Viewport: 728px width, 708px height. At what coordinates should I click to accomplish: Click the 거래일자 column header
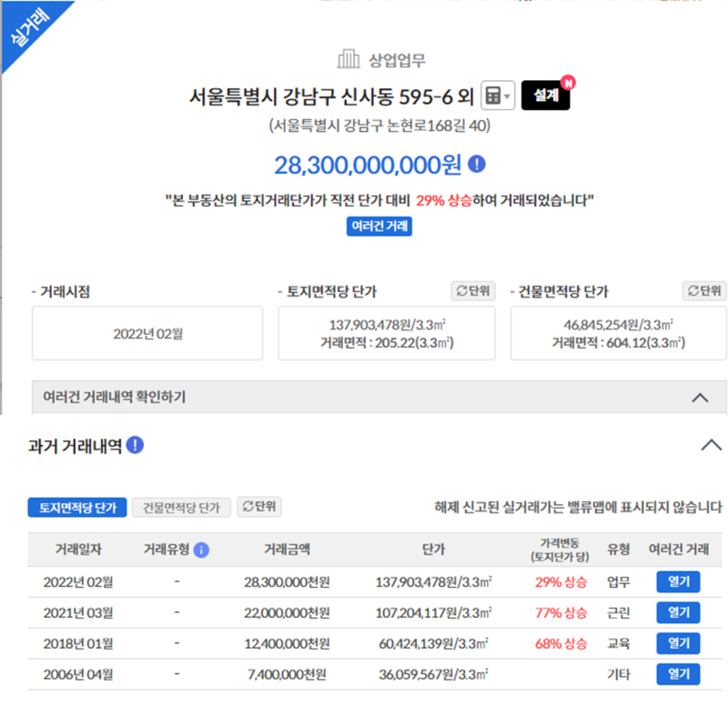pos(78,550)
